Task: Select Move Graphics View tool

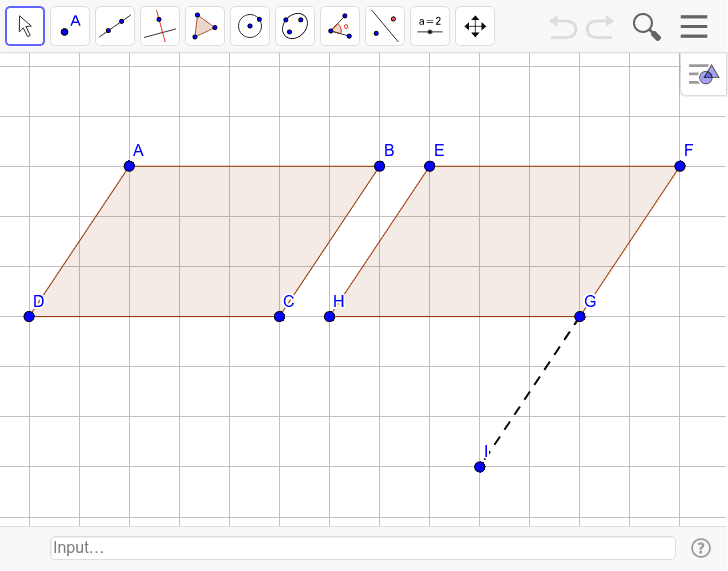Action: tap(475, 26)
